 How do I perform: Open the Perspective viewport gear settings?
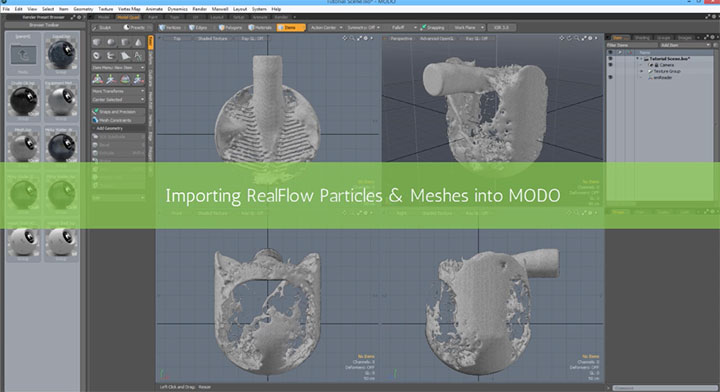point(590,39)
